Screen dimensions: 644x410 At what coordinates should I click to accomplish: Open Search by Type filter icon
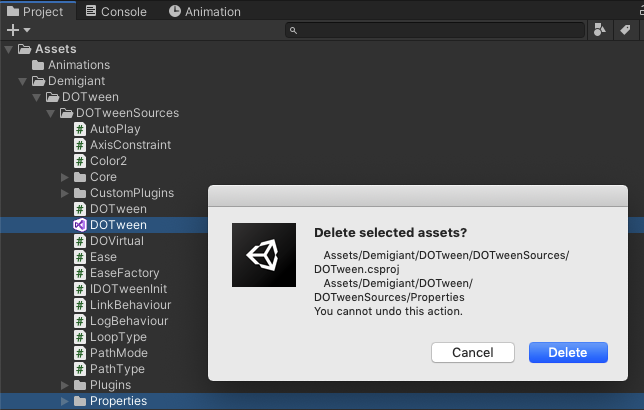pyautogui.click(x=600, y=30)
